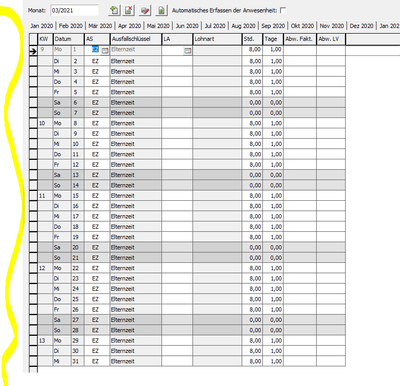This screenshot has height=386, width=400.
Task: Click the Std. column header
Action: [x=252, y=39]
